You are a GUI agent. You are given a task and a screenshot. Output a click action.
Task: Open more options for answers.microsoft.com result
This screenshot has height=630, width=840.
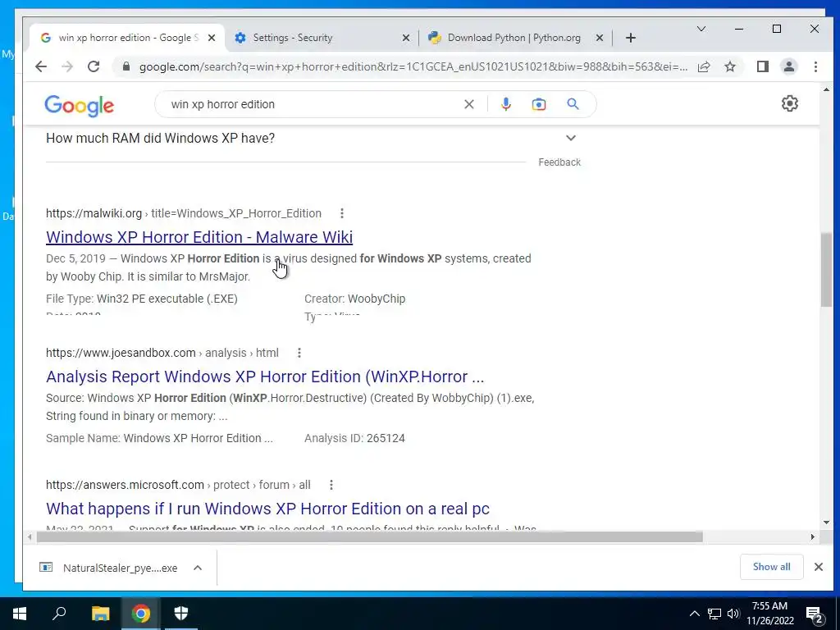[331, 485]
